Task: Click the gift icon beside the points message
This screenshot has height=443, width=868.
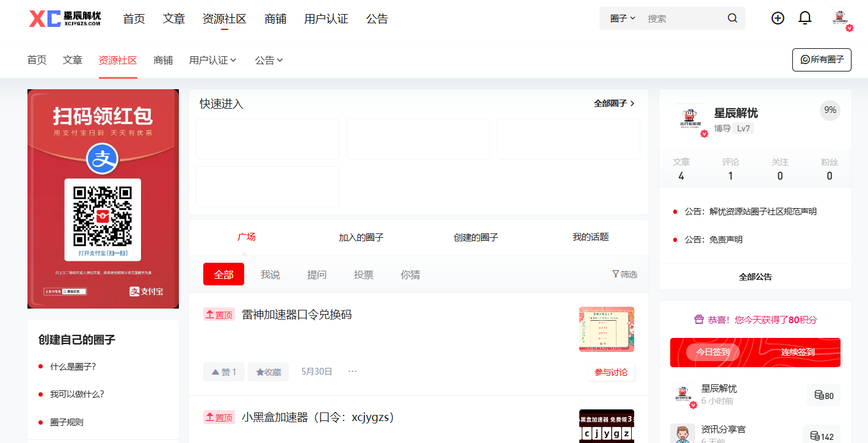Action: click(698, 319)
